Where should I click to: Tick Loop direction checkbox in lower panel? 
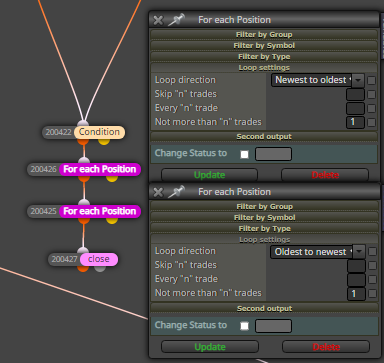pyautogui.click(x=372, y=252)
